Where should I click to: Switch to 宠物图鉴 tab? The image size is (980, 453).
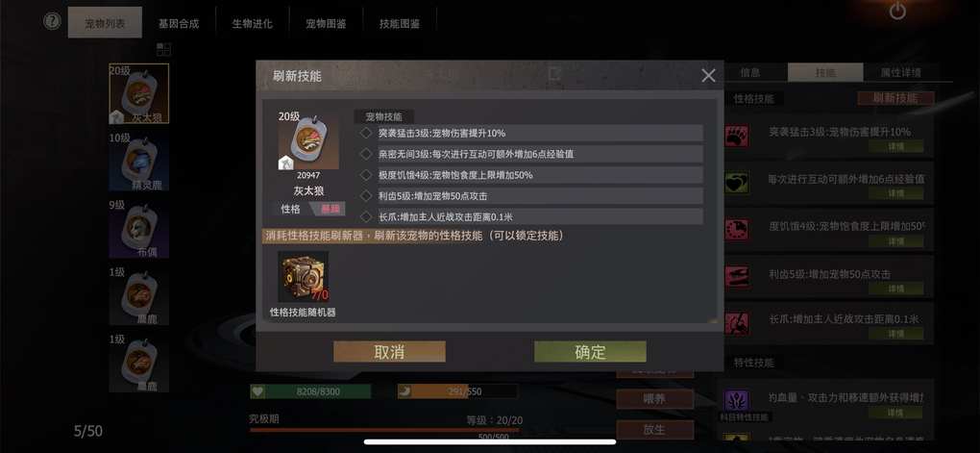click(326, 24)
